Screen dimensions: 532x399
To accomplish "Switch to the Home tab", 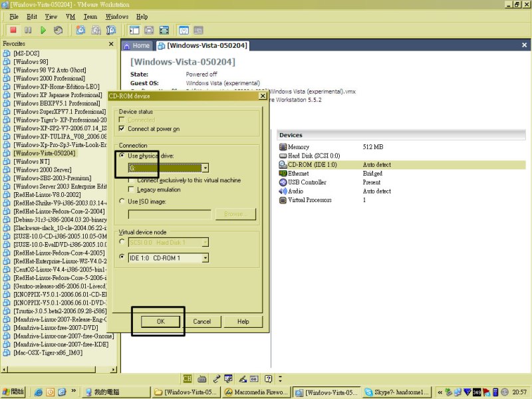I will (137, 45).
